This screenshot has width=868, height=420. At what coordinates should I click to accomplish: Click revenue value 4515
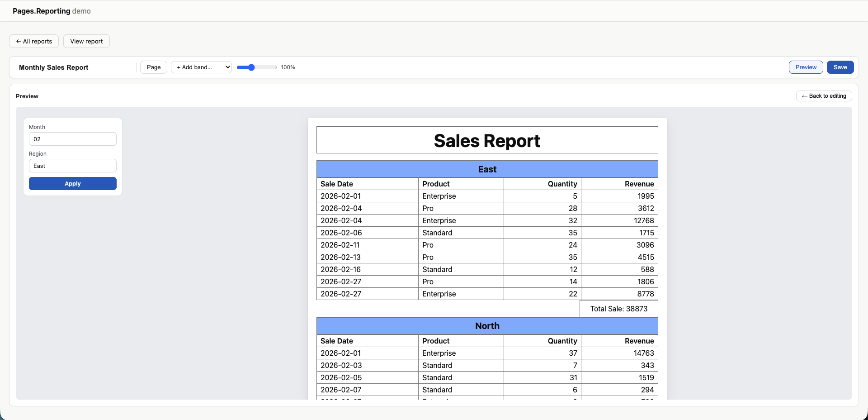coord(619,257)
